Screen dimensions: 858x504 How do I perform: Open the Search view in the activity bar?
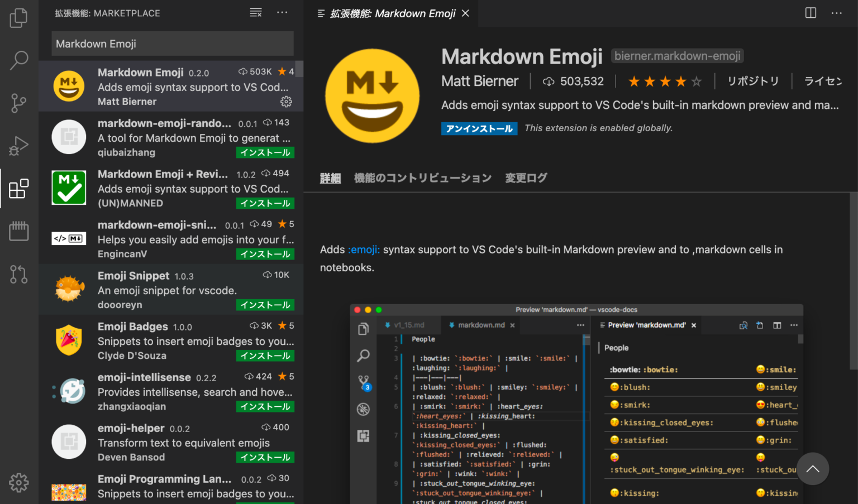pos(18,60)
